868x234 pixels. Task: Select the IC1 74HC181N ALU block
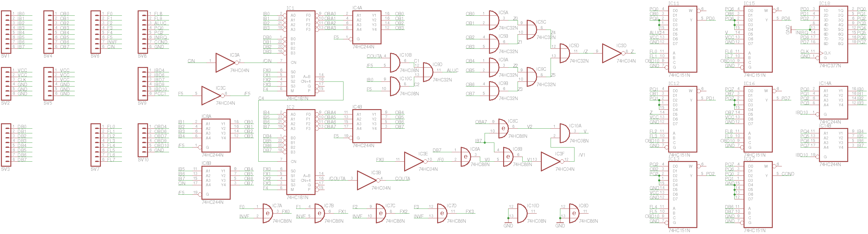pyautogui.click(x=300, y=55)
